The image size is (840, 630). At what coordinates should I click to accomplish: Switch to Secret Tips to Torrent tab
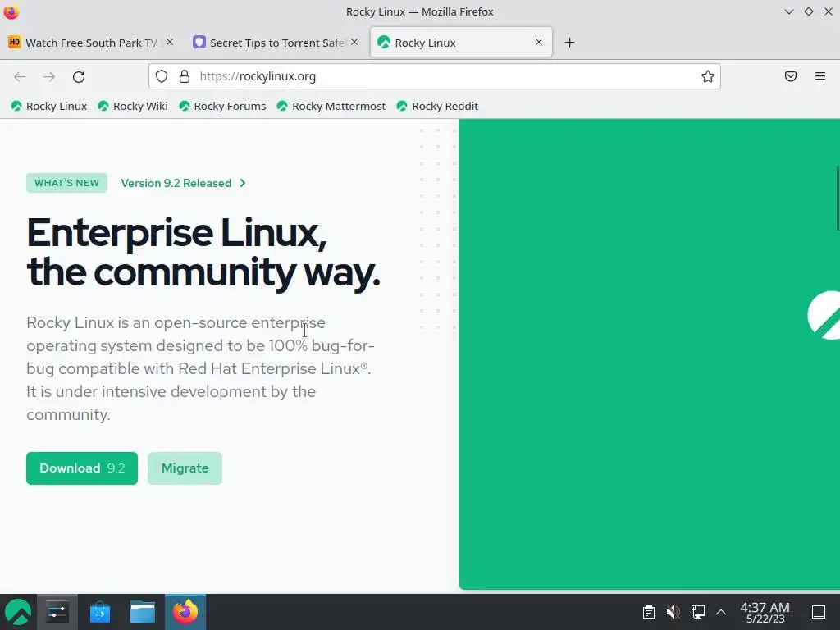[276, 43]
